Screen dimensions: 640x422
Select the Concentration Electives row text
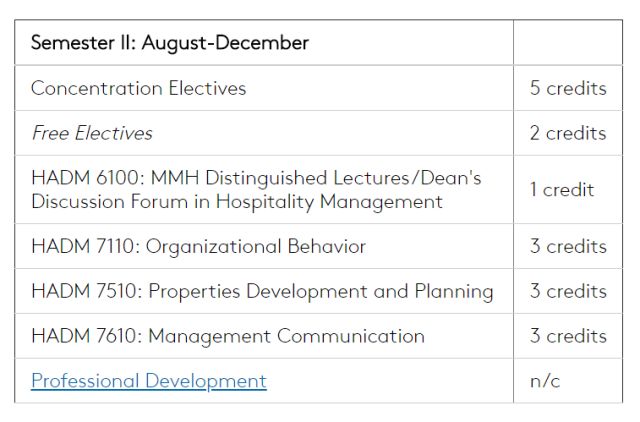click(x=139, y=88)
